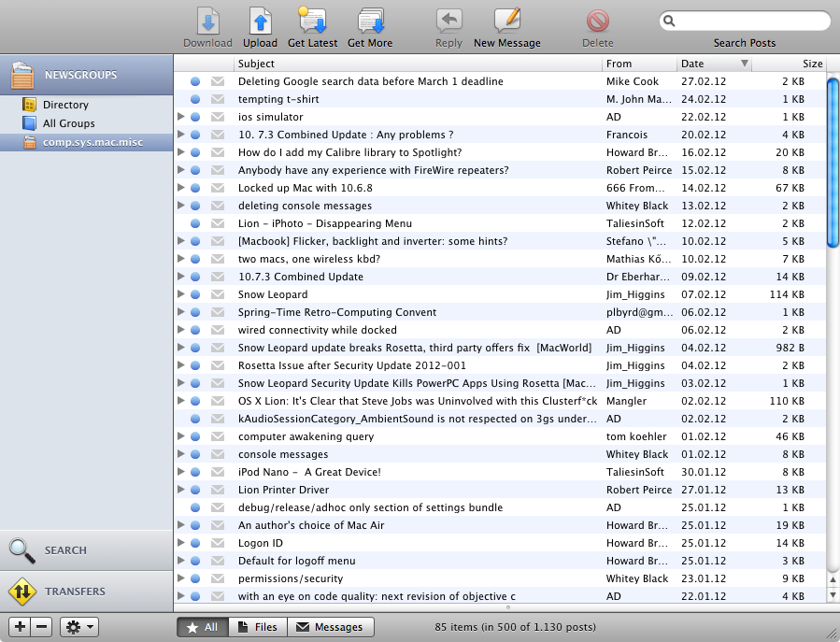Viewport: 840px width, 642px height.
Task: Expand the 'ios simulator' thread
Action: tap(181, 117)
